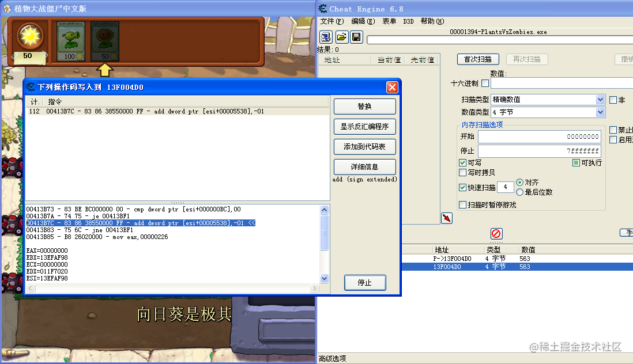Click the 首次扫描 first scan button
Screen dimensions: 633x364
[x=478, y=59]
